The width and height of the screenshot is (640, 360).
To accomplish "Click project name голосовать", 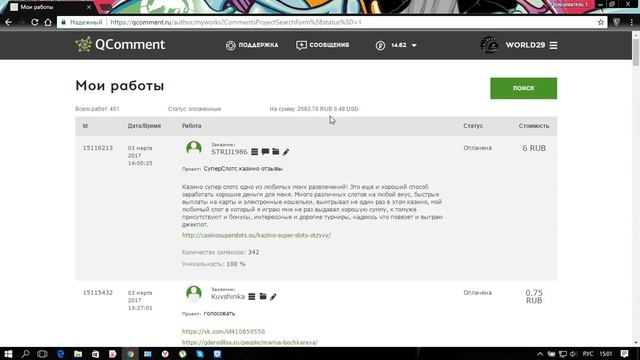I will point(219,313).
